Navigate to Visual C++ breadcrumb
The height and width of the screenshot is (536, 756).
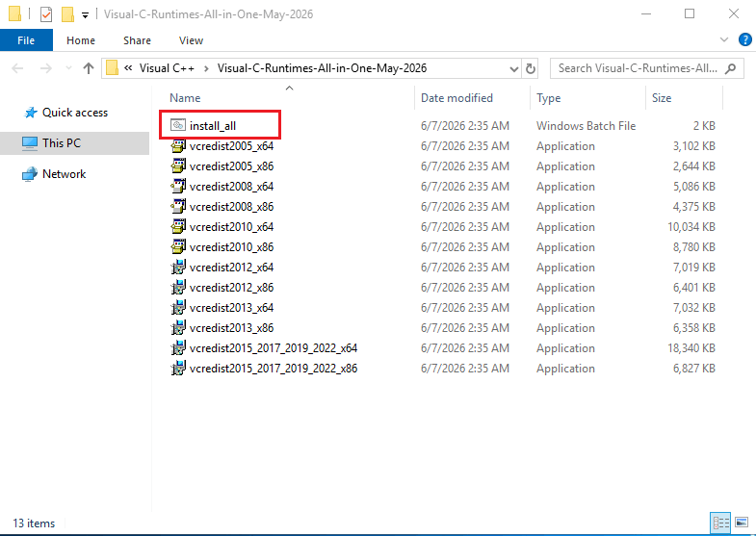167,68
